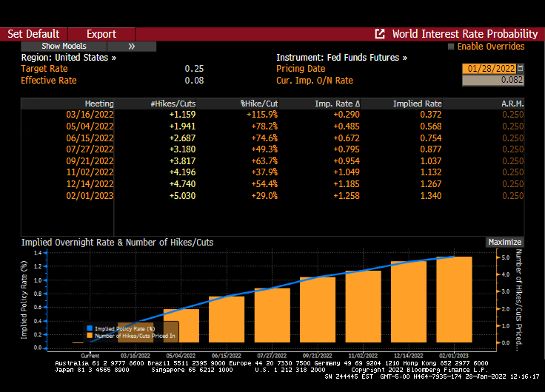545x392 pixels.
Task: Tick the Enable Overrides checkbox
Action: pos(451,47)
